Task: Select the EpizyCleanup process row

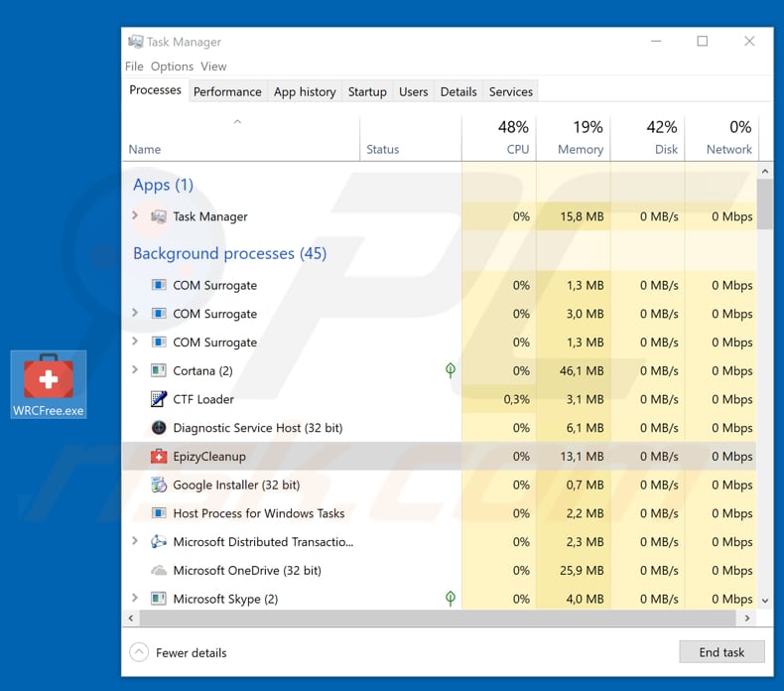Action: pos(439,457)
